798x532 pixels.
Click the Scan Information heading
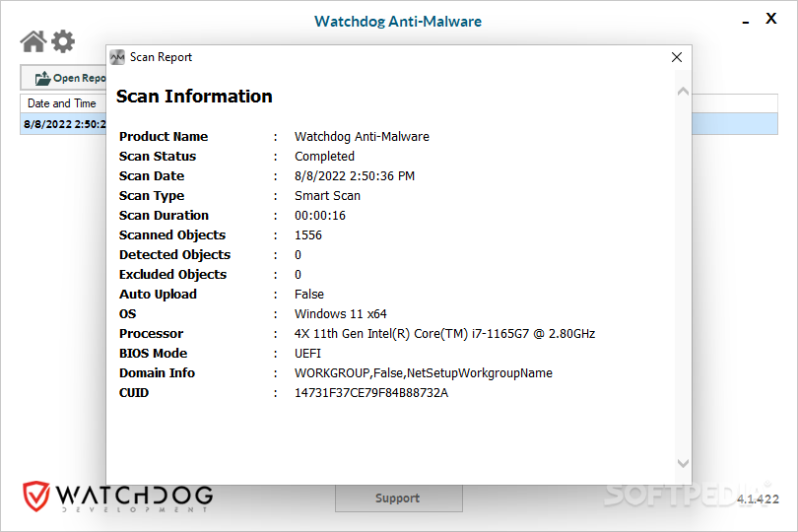pos(194,97)
